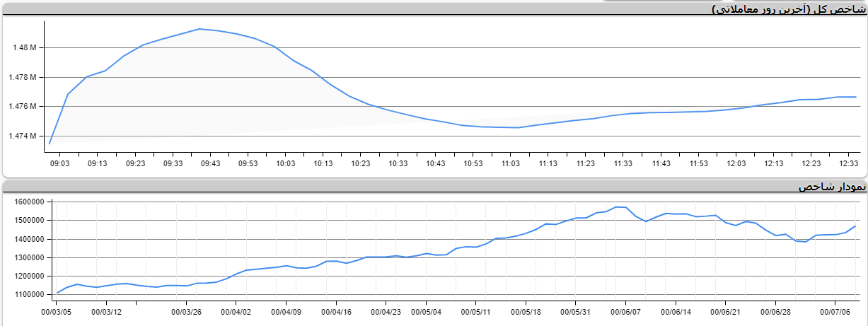Click the 00/03/05 date label on history chart
The height and width of the screenshot is (326, 868).
pyautogui.click(x=57, y=311)
